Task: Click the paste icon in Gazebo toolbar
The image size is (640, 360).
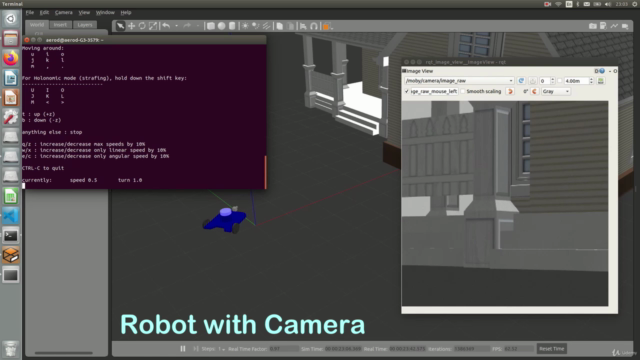Action: tap(290, 26)
